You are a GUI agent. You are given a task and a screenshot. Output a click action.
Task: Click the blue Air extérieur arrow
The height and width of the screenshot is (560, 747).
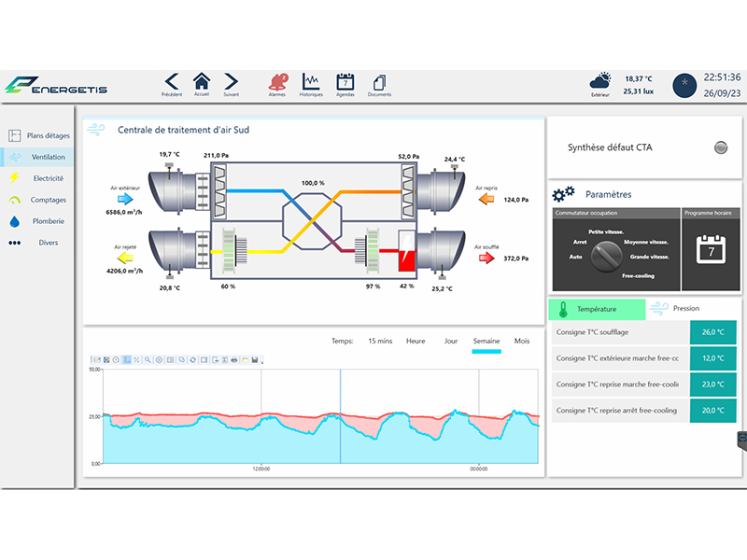pos(125,199)
